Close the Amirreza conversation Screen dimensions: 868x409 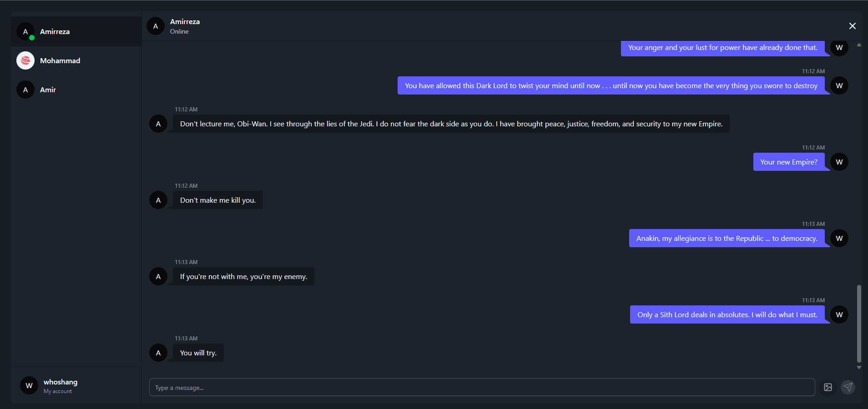(853, 26)
